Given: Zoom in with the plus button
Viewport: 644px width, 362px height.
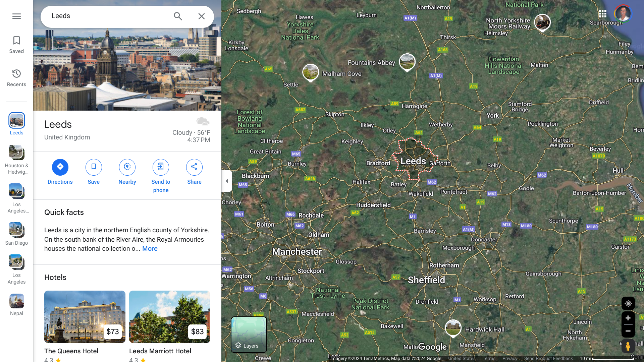Looking at the screenshot, I should [x=628, y=318].
